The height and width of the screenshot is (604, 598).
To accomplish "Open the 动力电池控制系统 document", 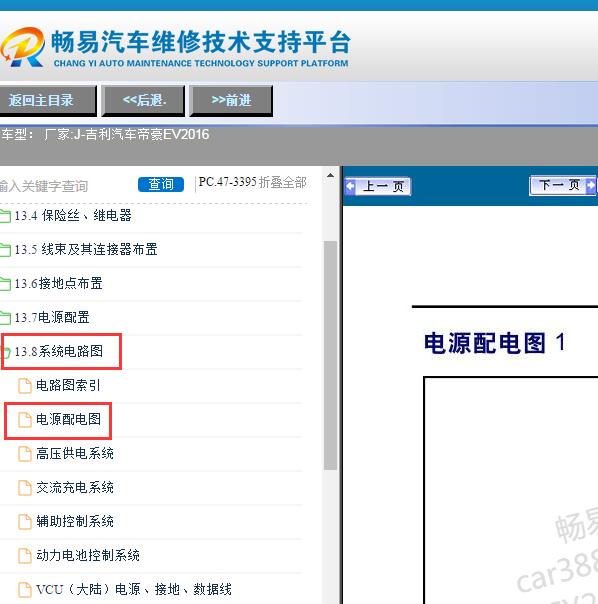I will click(x=88, y=555).
